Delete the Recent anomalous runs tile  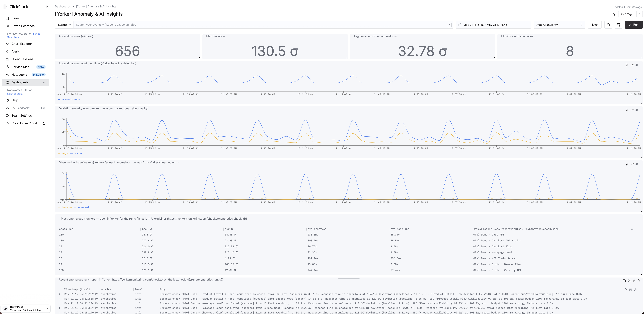click(x=638, y=281)
